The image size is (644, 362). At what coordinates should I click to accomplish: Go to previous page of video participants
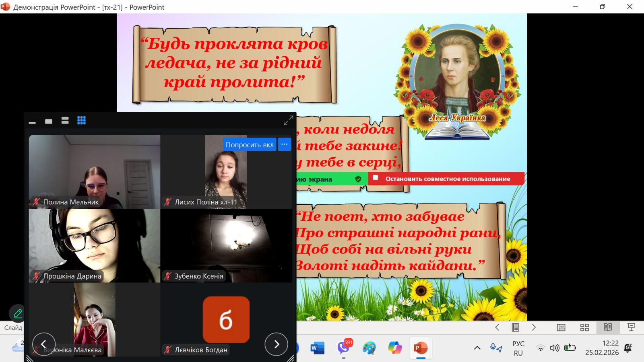[44, 344]
